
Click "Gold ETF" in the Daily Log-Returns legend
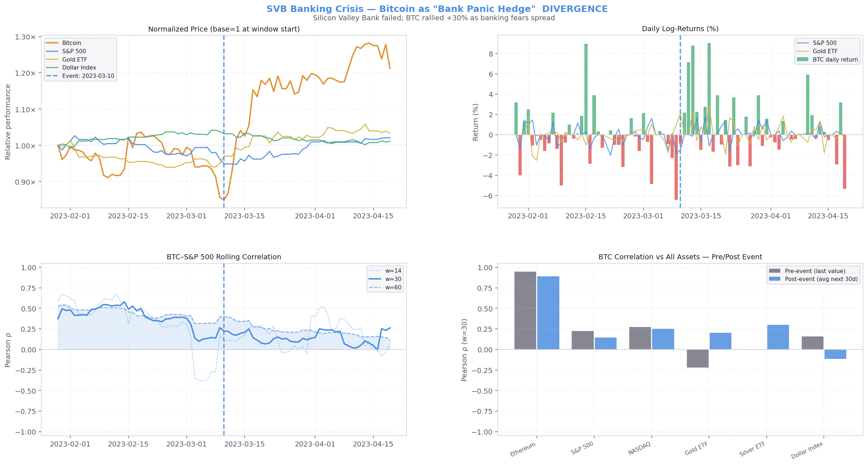(825, 51)
